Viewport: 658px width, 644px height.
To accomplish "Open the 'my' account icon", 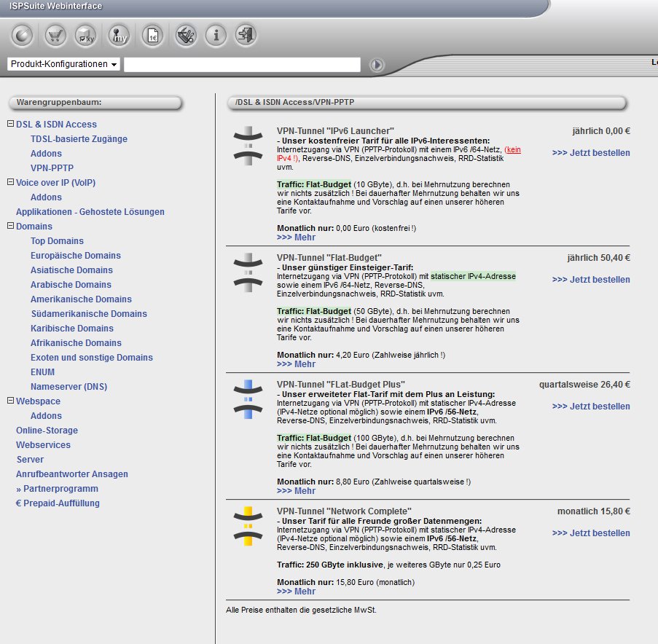I will pyautogui.click(x=119, y=34).
